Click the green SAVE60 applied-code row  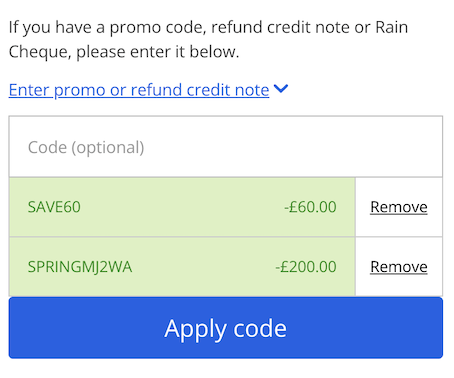[x=182, y=207]
